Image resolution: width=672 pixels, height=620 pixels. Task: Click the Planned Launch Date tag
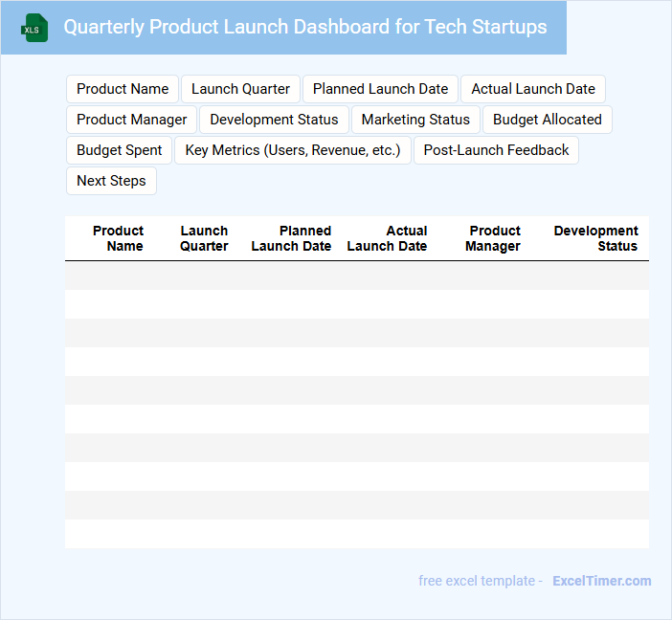click(x=380, y=89)
